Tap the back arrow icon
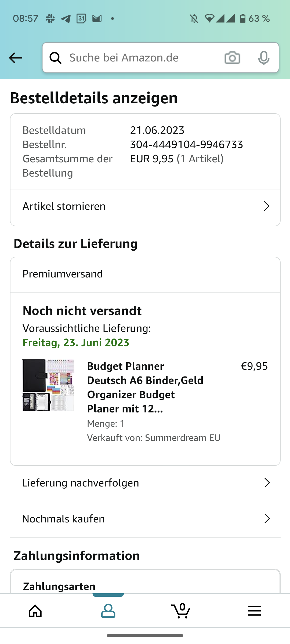The height and width of the screenshot is (644, 290). [x=16, y=58]
